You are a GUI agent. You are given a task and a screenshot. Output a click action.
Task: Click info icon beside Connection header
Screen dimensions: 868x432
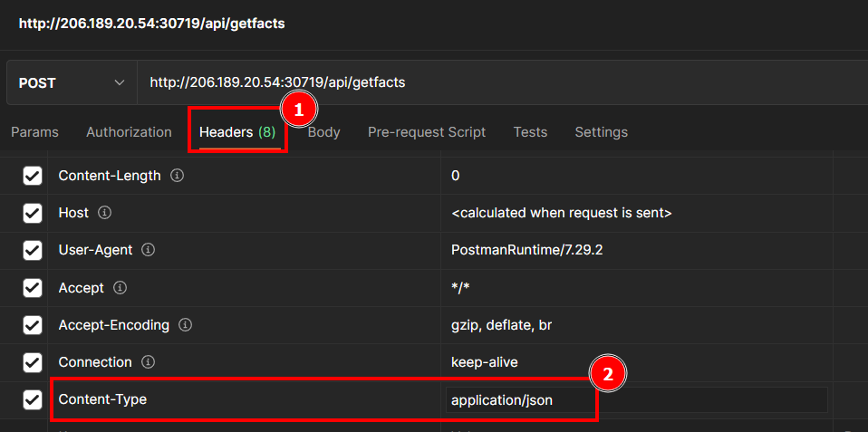[x=148, y=362]
